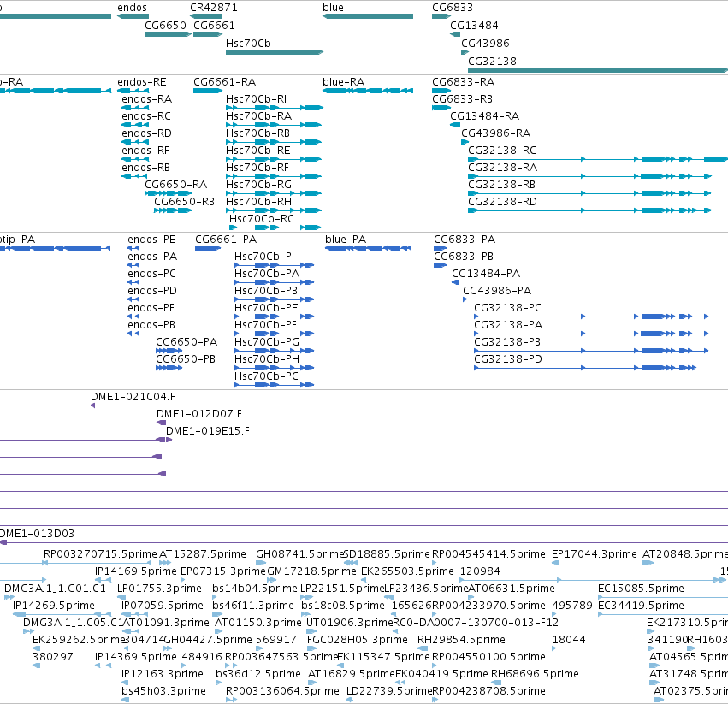Viewport: 728px width, 704px height.
Task: Click the CG6650 gene label
Action: click(165, 26)
